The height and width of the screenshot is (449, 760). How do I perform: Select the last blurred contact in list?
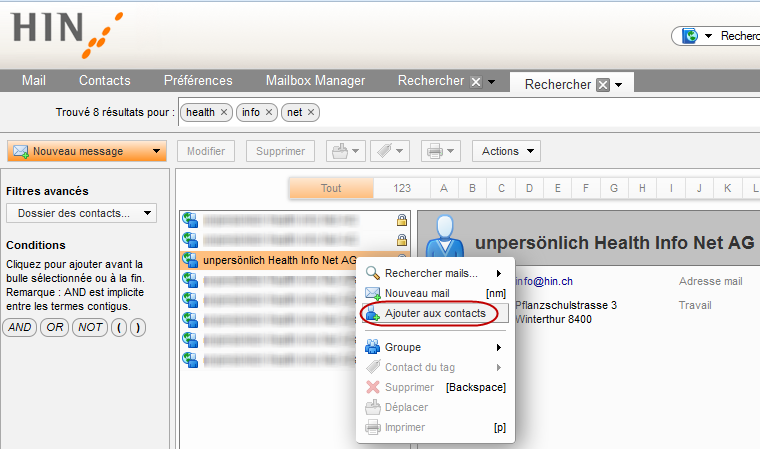point(269,360)
